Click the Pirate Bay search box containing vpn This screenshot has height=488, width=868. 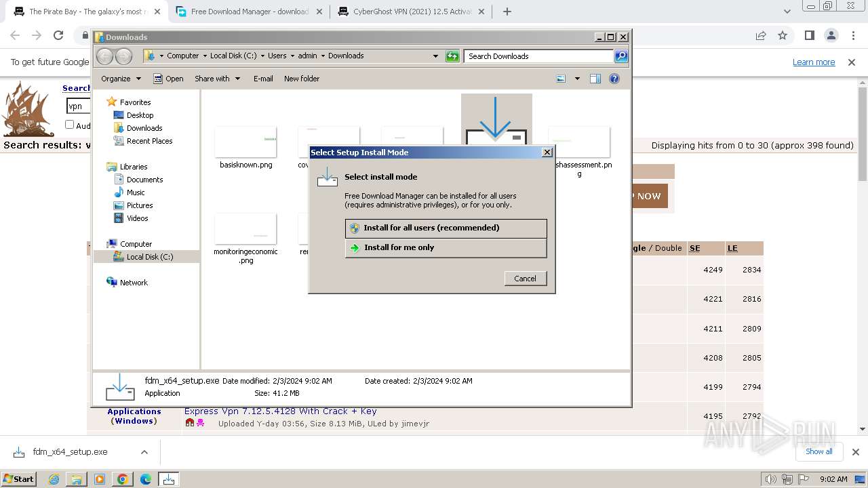pyautogui.click(x=79, y=106)
